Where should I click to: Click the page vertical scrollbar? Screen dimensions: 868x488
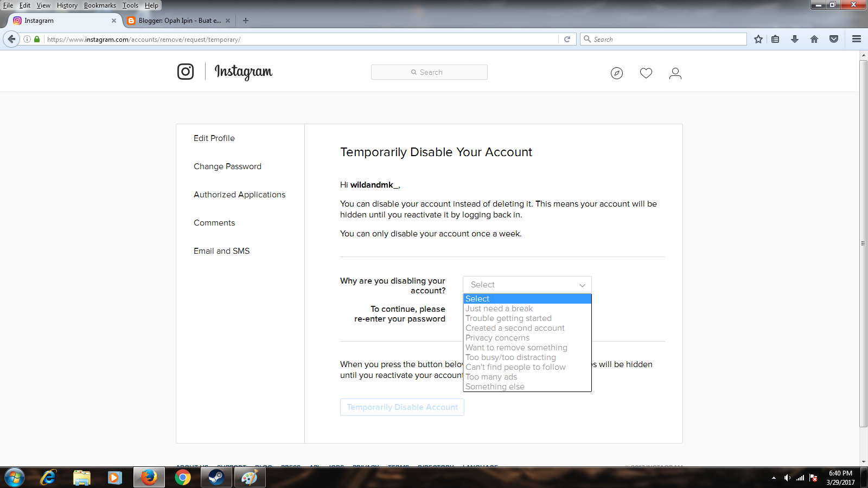click(863, 244)
